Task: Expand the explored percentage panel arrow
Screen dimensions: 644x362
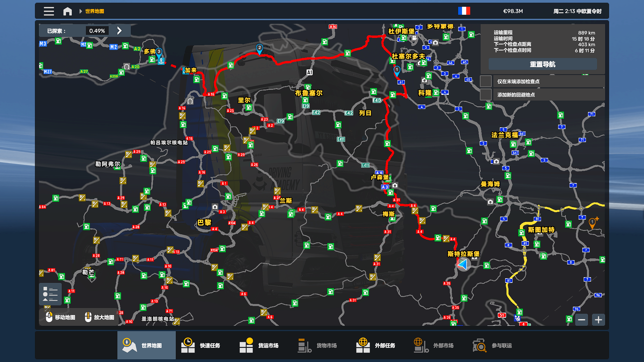Action: tap(119, 31)
